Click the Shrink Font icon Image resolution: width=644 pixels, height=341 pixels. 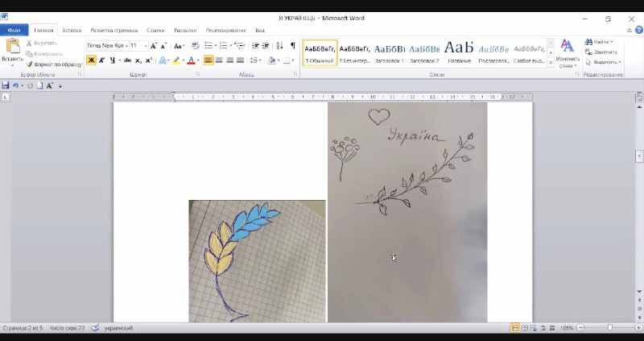pos(163,46)
